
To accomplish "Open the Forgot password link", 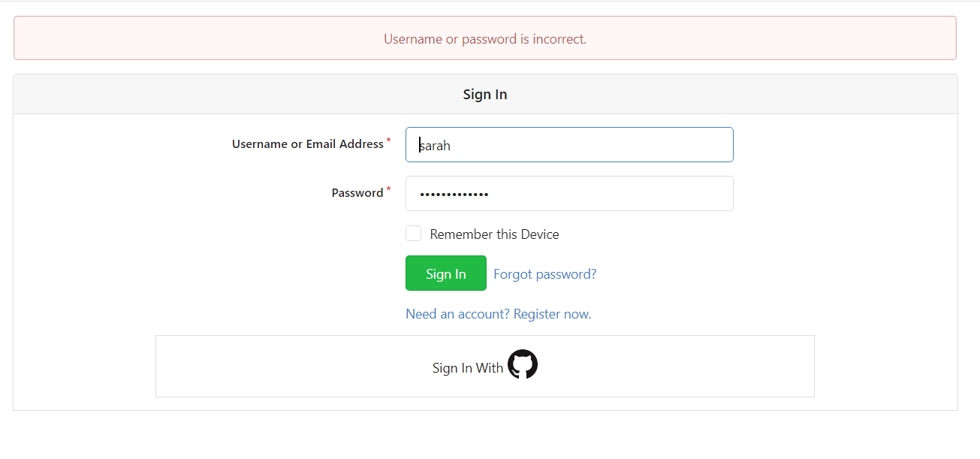I will tap(545, 274).
